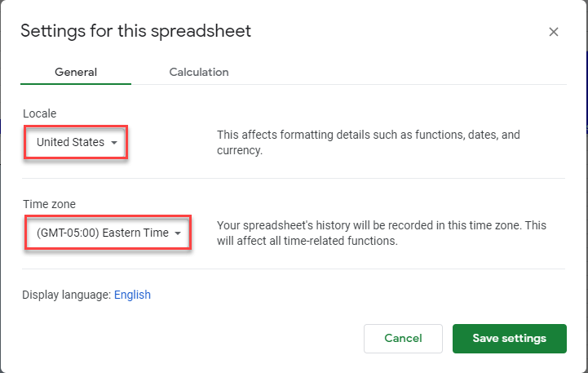
Task: Close the spreadsheet settings dialog
Action: point(554,32)
